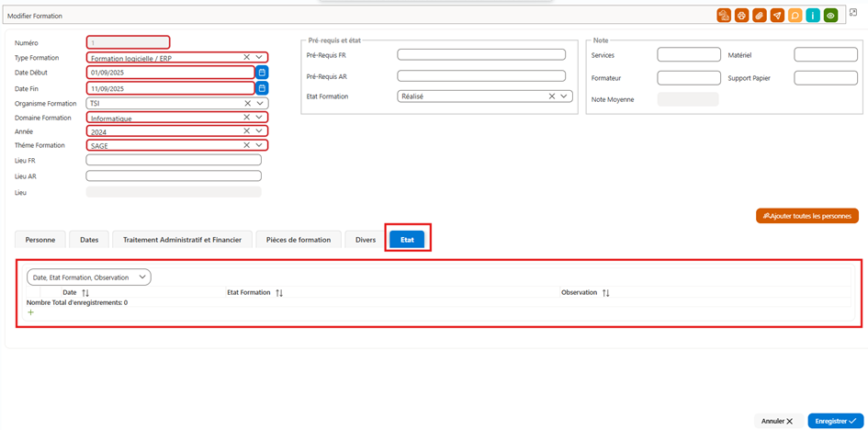Clear the Type Formation selection
The height and width of the screenshot is (430, 868).
(x=247, y=57)
